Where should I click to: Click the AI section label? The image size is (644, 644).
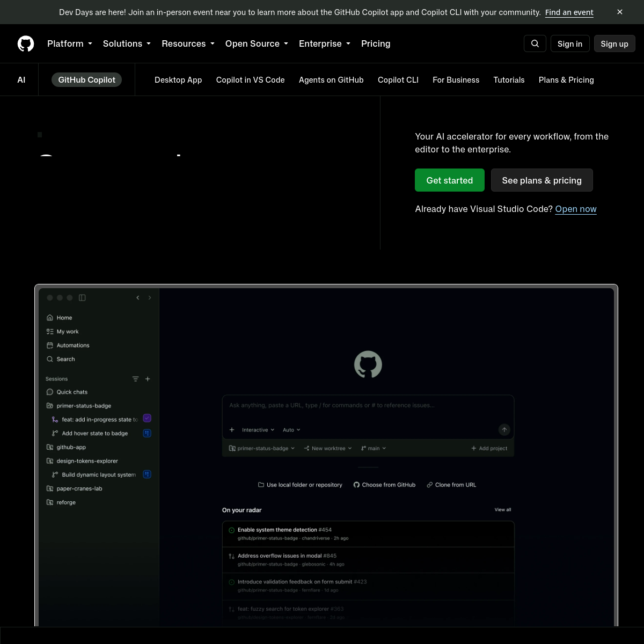tap(21, 80)
